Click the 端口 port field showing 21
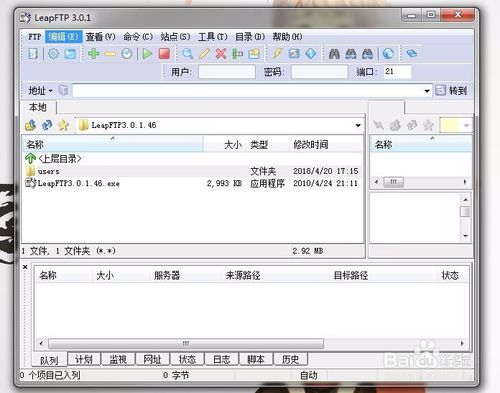Image resolution: width=500 pixels, height=393 pixels. (x=397, y=72)
